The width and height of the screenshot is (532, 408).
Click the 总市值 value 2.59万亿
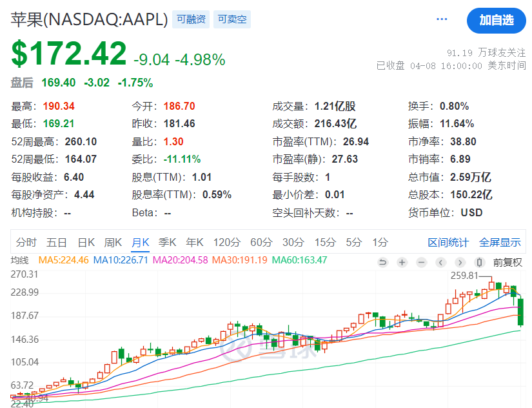pyautogui.click(x=471, y=177)
